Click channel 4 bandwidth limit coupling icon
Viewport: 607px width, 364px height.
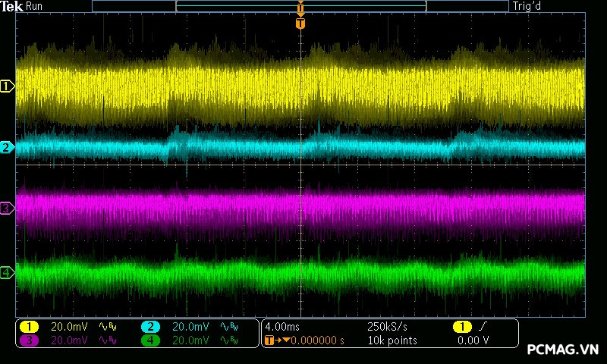(x=229, y=340)
